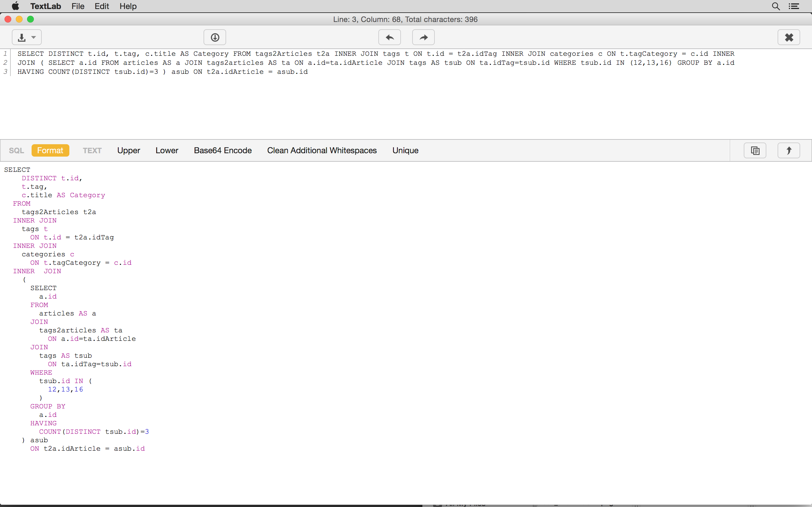
Task: Open Notification Center list icon
Action: click(x=794, y=6)
